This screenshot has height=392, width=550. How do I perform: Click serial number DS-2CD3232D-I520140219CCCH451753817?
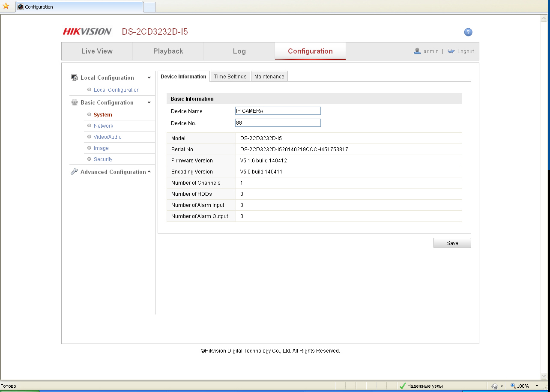(294, 150)
